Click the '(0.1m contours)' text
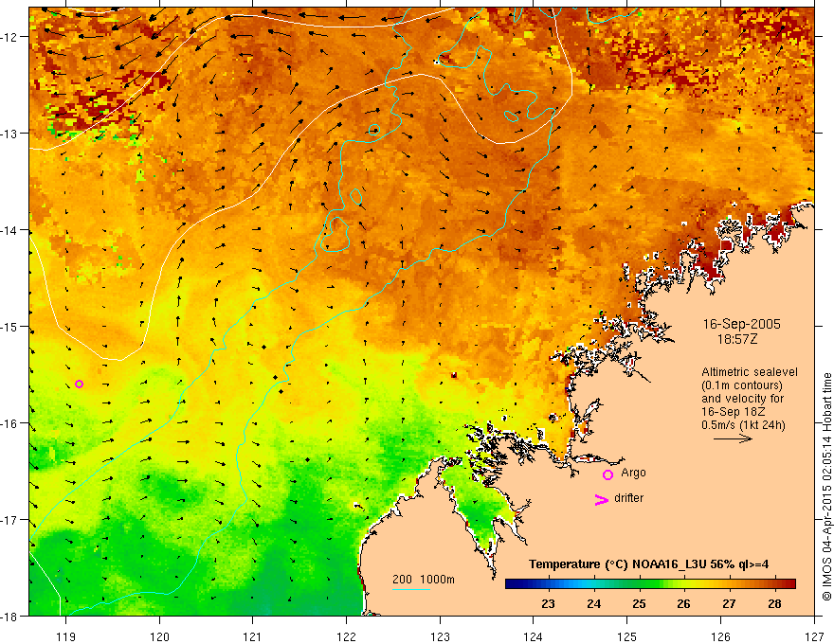834x644 pixels. [741, 385]
